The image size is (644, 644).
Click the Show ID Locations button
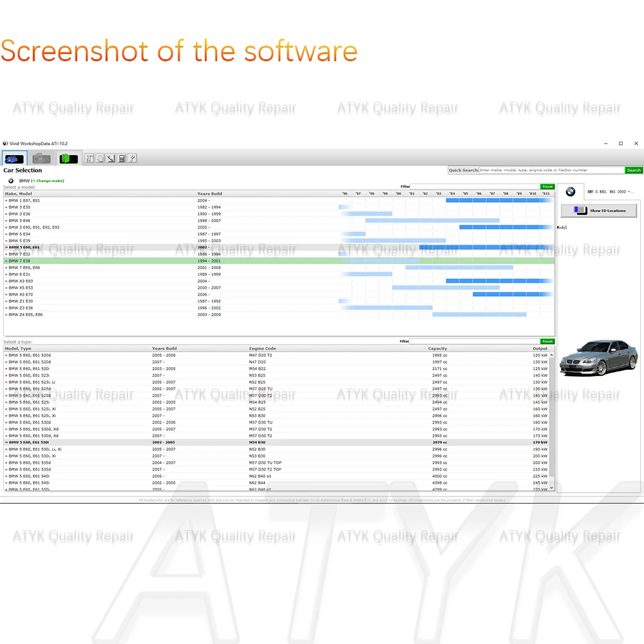tap(599, 211)
